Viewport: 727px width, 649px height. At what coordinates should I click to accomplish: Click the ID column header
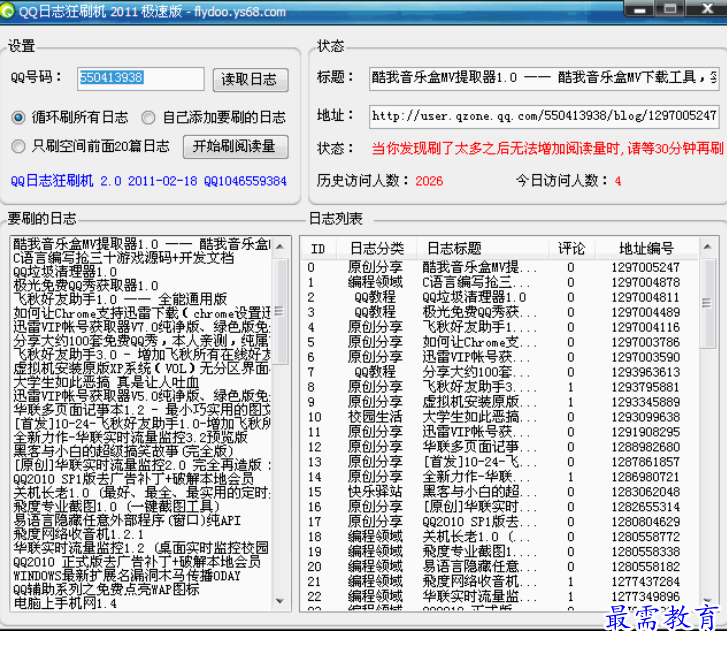point(318,249)
